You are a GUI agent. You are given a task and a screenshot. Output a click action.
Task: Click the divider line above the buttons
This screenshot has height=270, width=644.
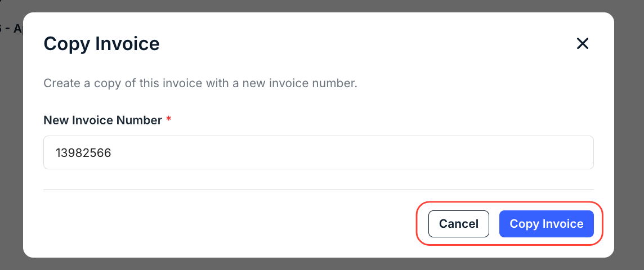[318, 190]
